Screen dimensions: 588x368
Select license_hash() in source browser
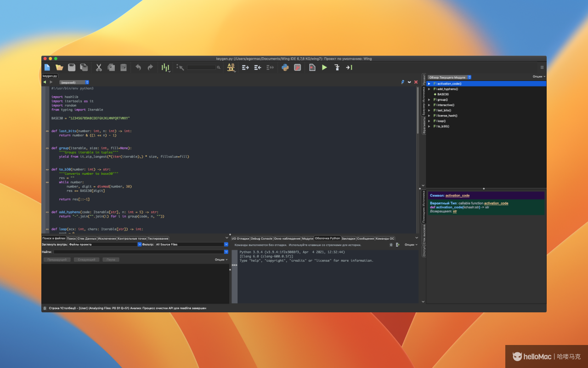point(447,115)
